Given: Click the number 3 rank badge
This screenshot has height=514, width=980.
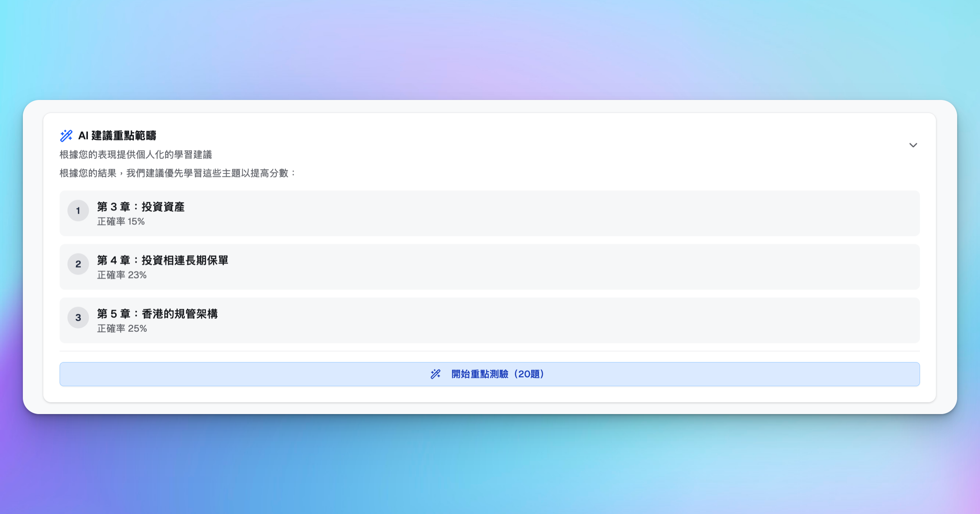Looking at the screenshot, I should pyautogui.click(x=78, y=318).
